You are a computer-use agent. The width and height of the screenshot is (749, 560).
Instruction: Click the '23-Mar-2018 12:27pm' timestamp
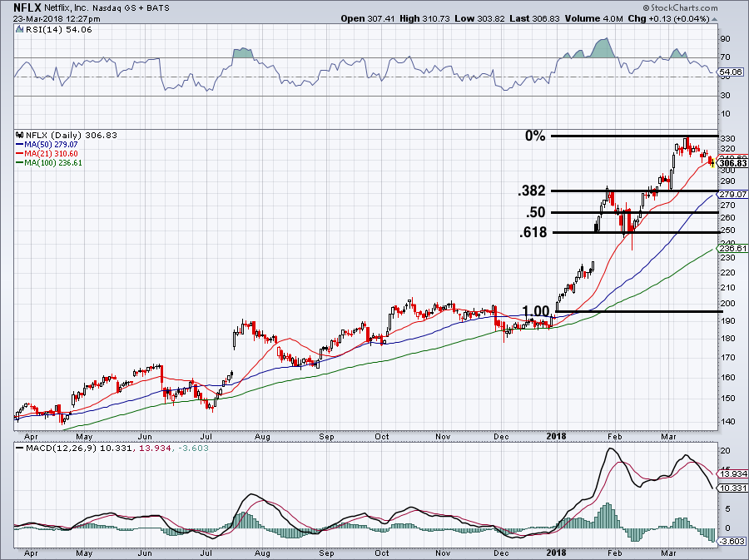coord(57,19)
